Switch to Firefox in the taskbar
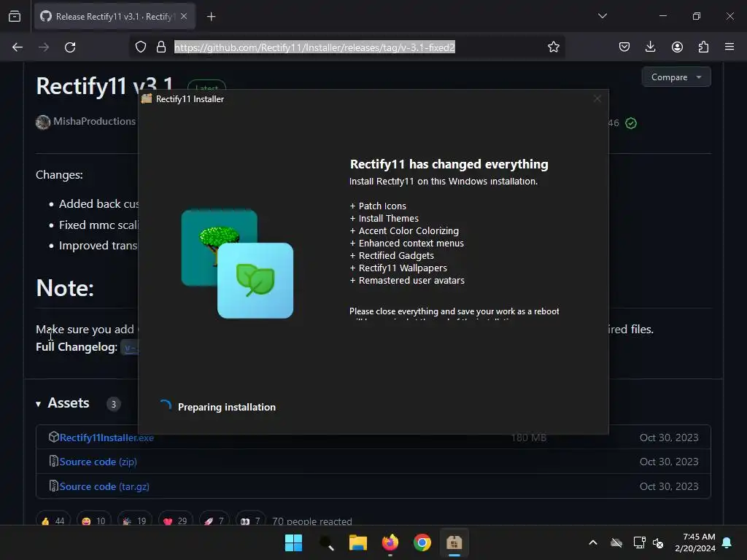747x560 pixels. (390, 542)
